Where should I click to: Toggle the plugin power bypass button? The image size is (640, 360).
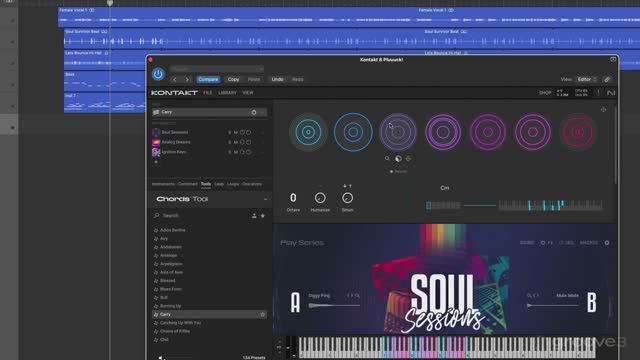pyautogui.click(x=158, y=74)
